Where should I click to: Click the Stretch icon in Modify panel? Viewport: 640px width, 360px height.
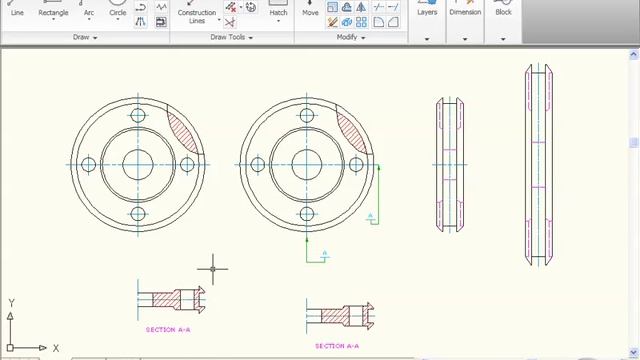click(333, 7)
